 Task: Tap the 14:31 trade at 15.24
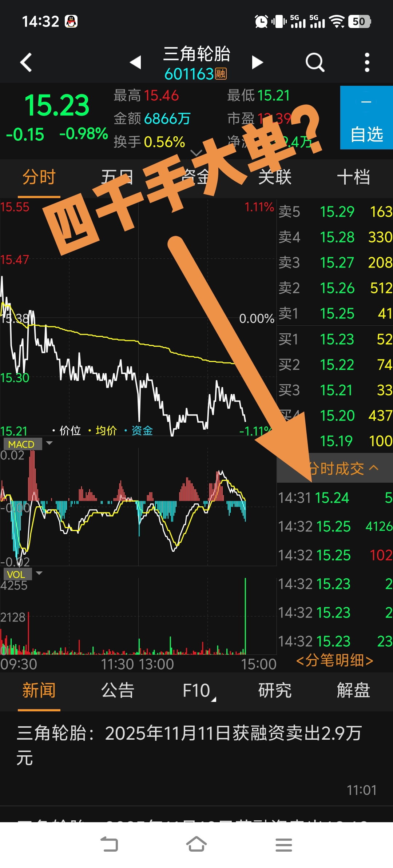[x=335, y=498]
